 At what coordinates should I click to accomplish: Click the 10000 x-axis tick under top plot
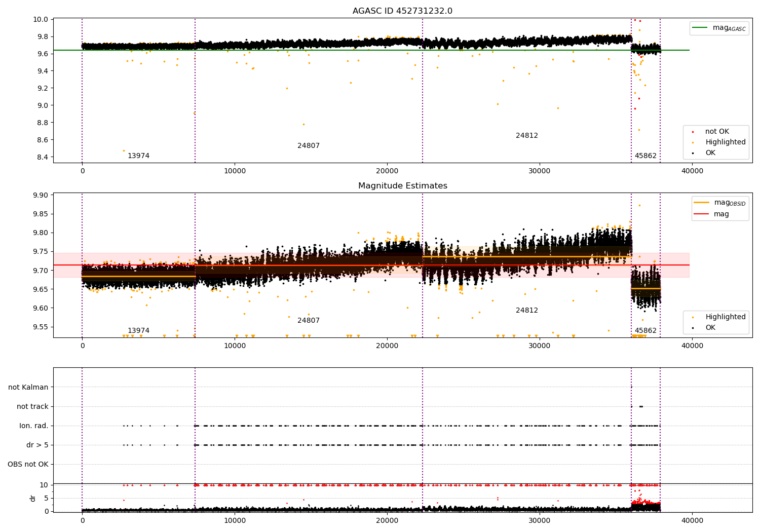click(x=235, y=171)
